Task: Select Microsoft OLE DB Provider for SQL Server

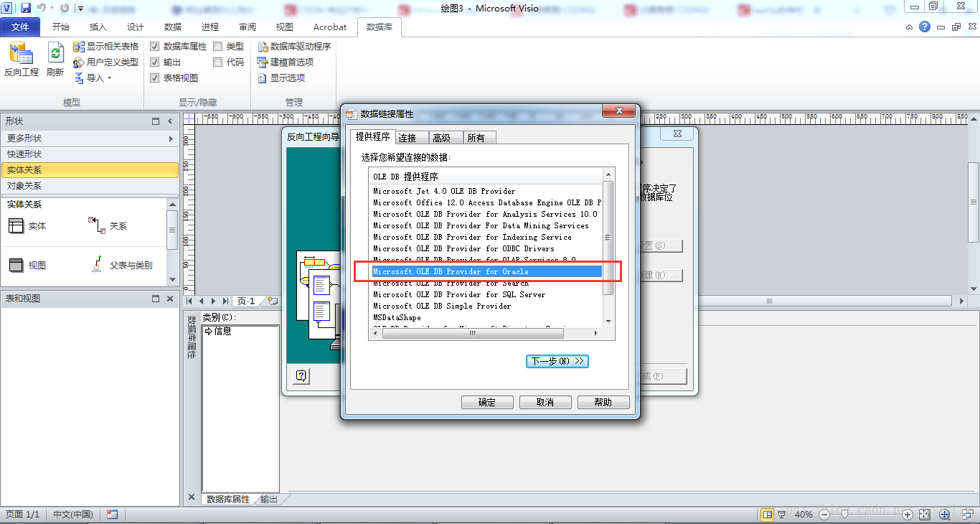Action: 459,294
